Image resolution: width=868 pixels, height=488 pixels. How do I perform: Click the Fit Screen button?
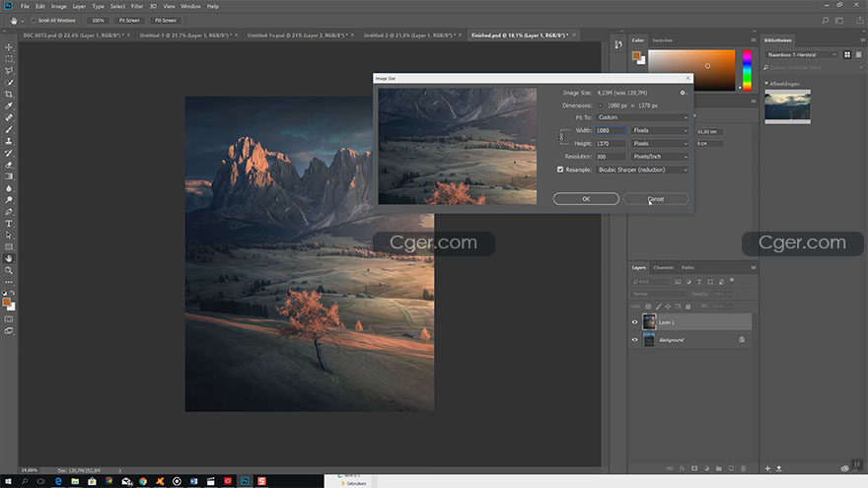coord(129,21)
